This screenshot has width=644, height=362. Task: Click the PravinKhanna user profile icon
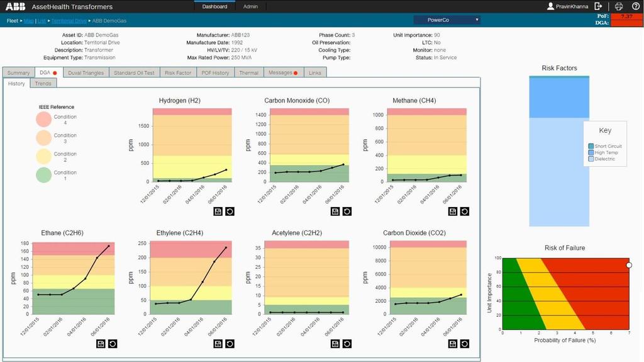pos(550,6)
